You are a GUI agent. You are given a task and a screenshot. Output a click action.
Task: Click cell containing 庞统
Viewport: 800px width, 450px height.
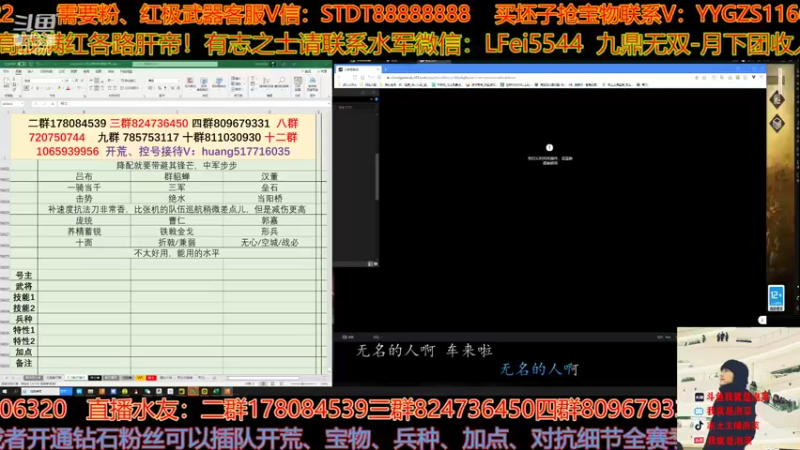point(84,220)
